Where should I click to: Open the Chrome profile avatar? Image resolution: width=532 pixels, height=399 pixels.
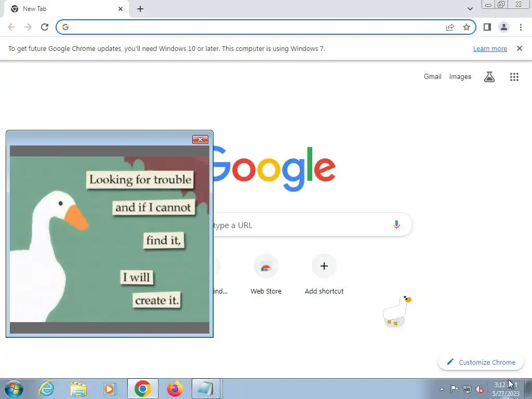504,27
